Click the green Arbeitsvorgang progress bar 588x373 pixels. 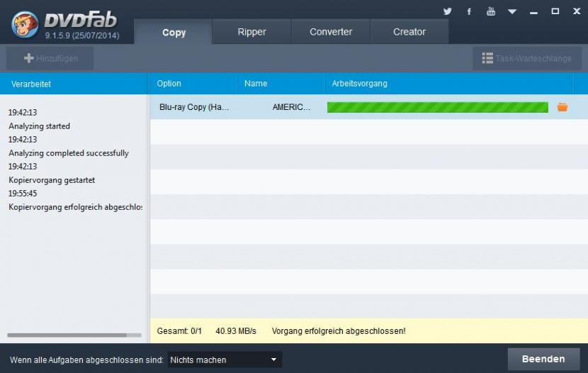pos(438,107)
